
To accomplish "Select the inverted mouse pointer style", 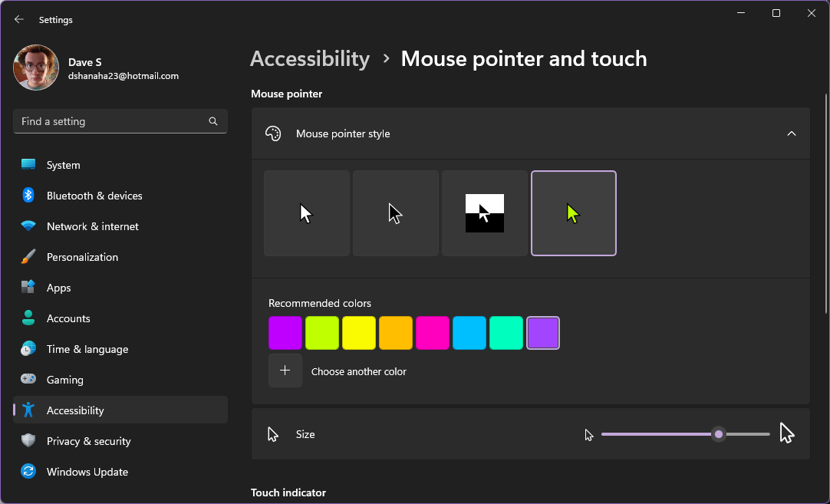I will 484,212.
